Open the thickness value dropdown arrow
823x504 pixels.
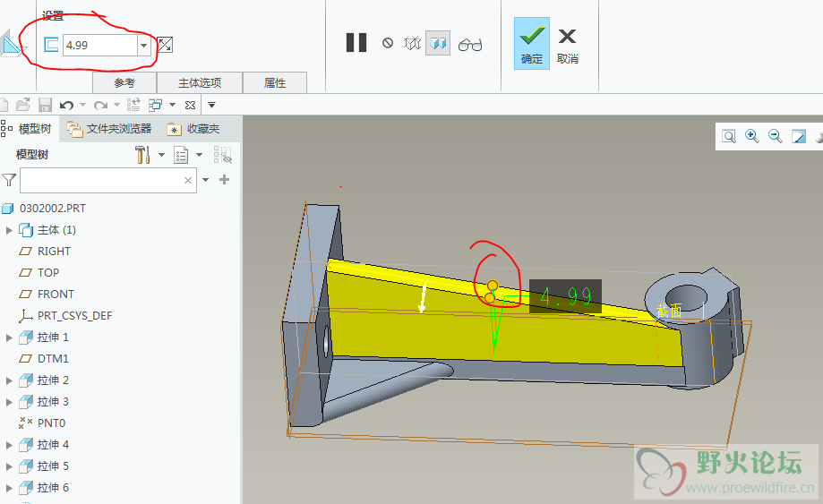[144, 45]
